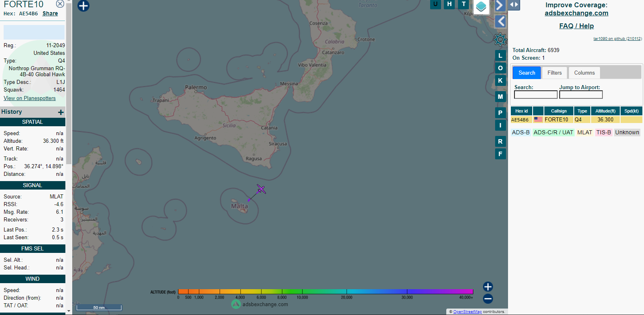644x315 pixels.
Task: Select the FORTE10 aircraft icon on map
Action: click(x=261, y=189)
